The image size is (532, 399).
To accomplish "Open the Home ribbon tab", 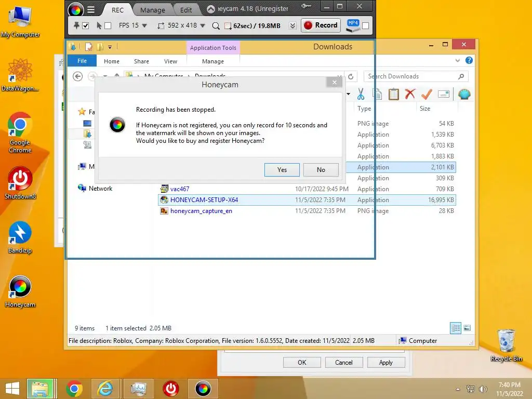I will tap(112, 61).
